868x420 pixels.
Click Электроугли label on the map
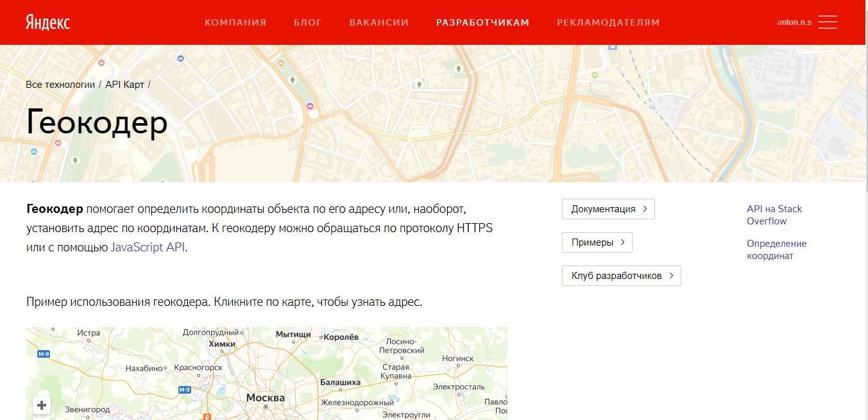406,415
